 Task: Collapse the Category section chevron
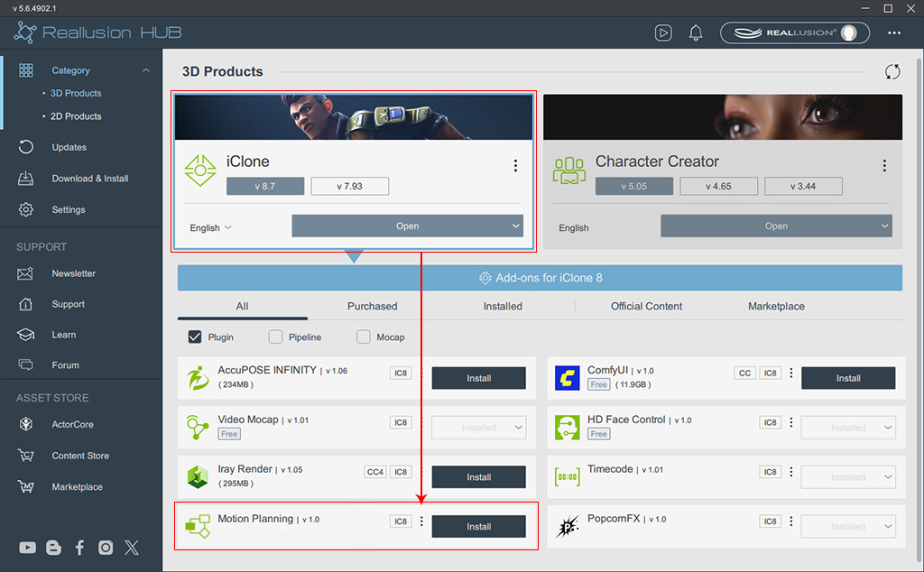click(145, 70)
